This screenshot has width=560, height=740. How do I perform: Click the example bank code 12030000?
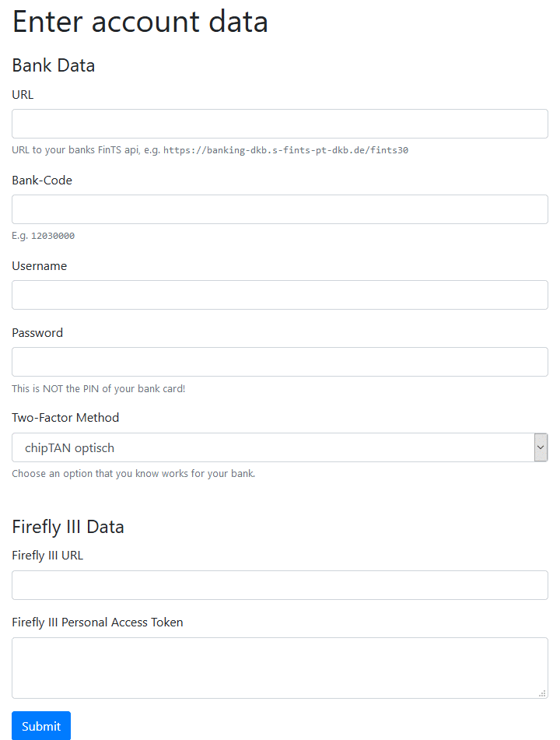(53, 236)
